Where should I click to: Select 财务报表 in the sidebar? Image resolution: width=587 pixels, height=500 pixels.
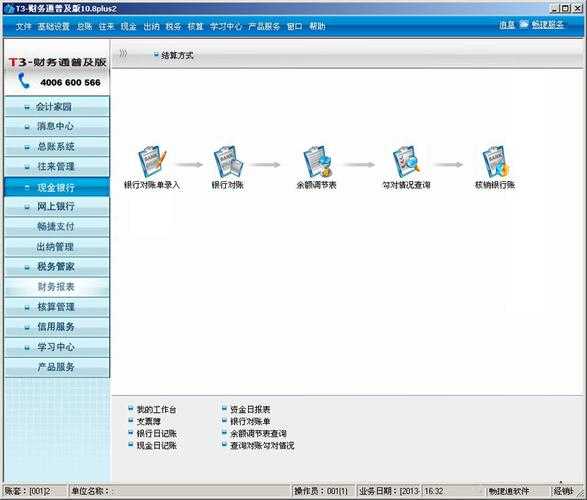pos(57,287)
